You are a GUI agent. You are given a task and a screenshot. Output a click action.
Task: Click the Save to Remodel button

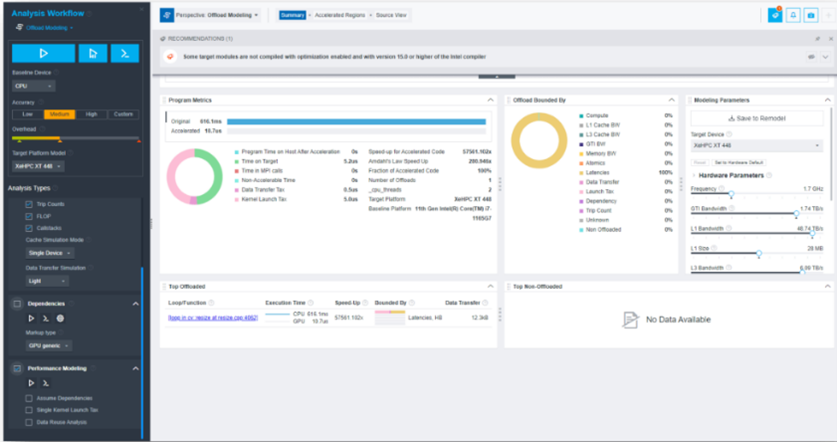tap(757, 118)
